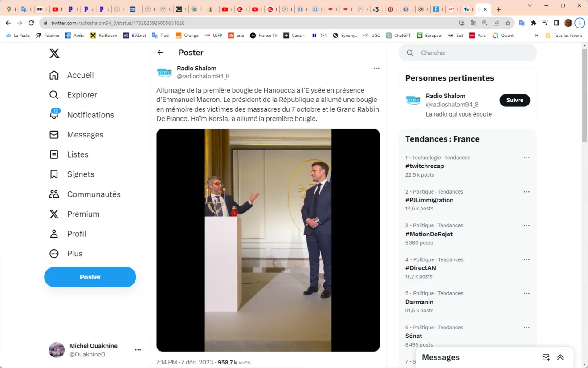Follow Radio Shalom with Suivre button
Image resolution: width=588 pixels, height=368 pixels.
514,100
